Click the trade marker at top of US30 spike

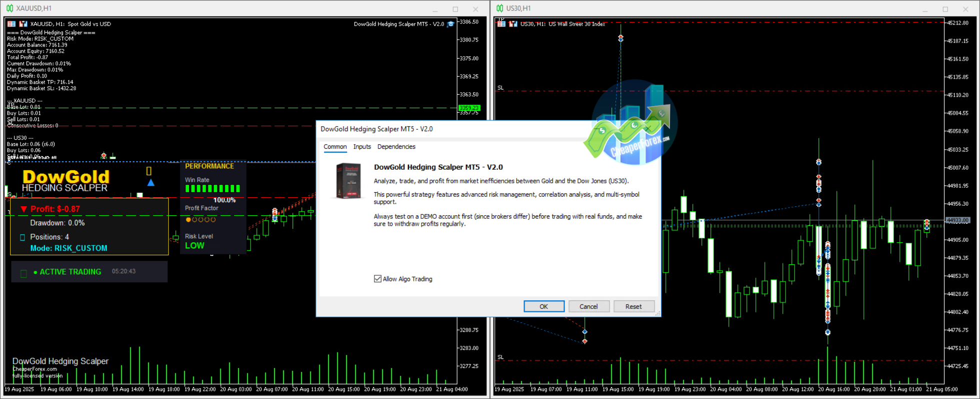[x=620, y=38]
